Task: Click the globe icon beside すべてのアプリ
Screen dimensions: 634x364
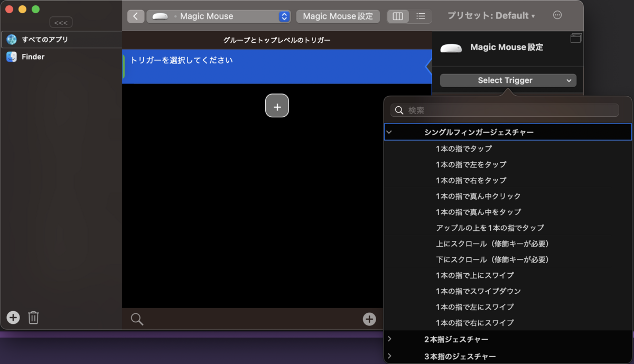Action: click(12, 40)
